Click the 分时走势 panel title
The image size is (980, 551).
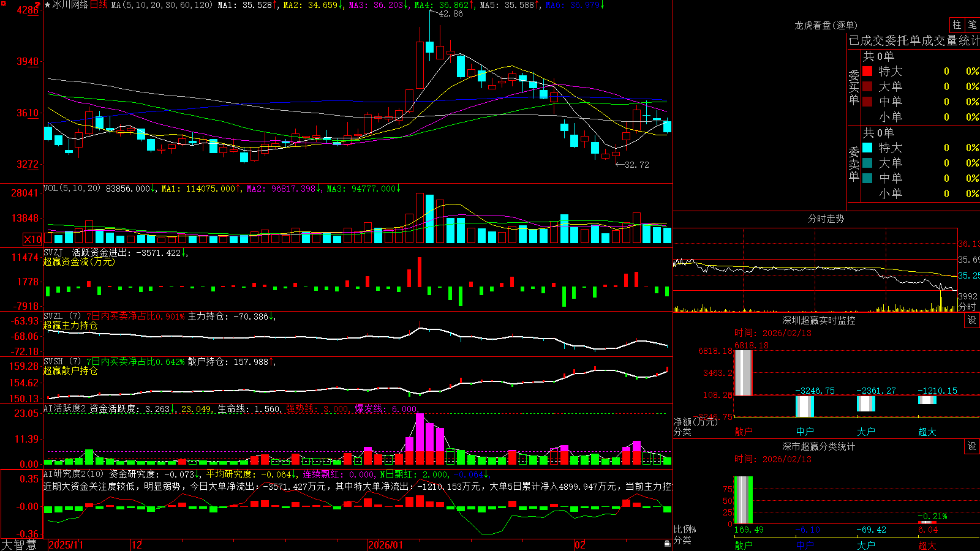826,219
